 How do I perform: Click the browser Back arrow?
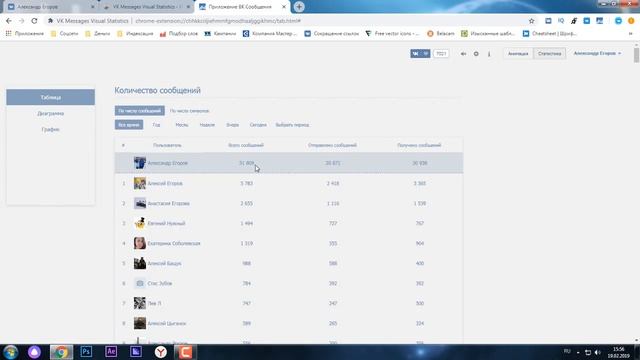point(9,21)
